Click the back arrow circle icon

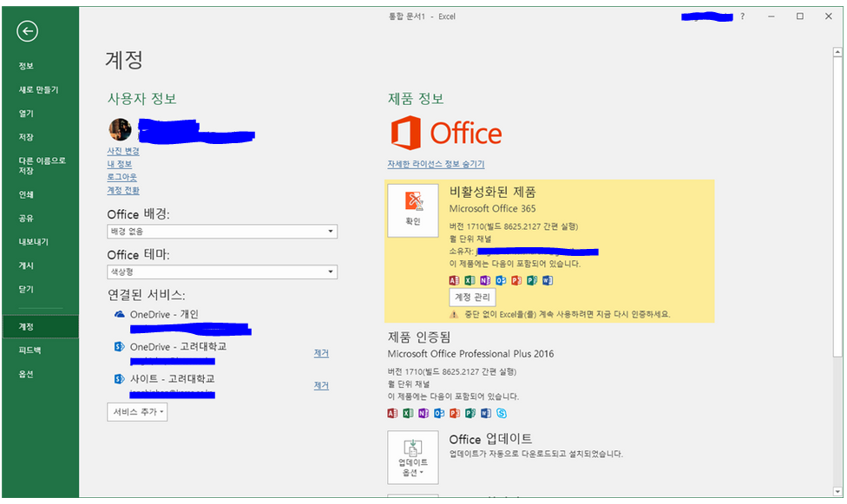tap(27, 31)
